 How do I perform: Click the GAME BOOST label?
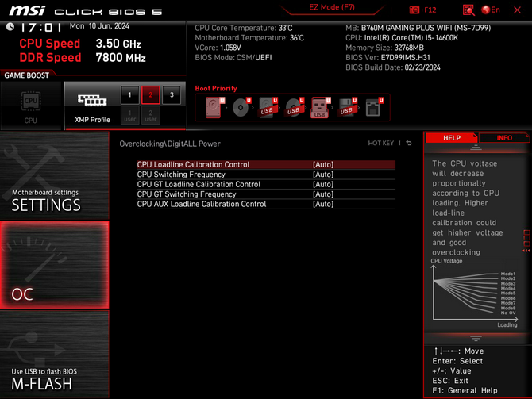pos(26,75)
